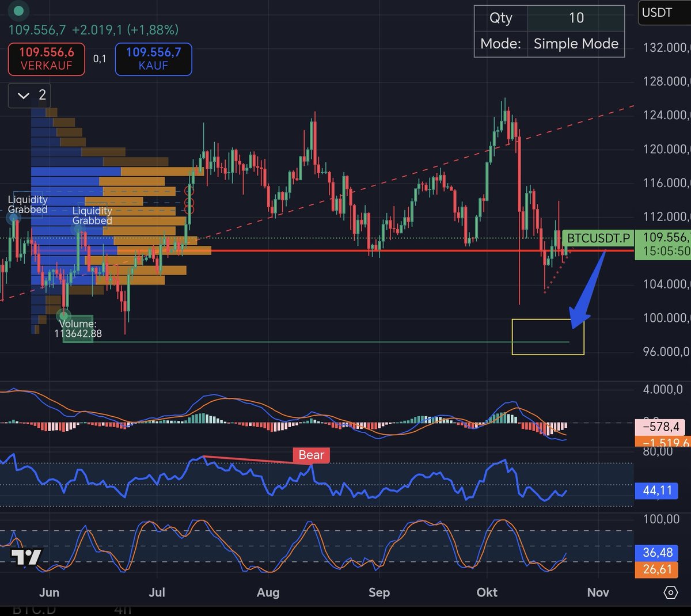Click the Mode: label cell

[x=501, y=44]
